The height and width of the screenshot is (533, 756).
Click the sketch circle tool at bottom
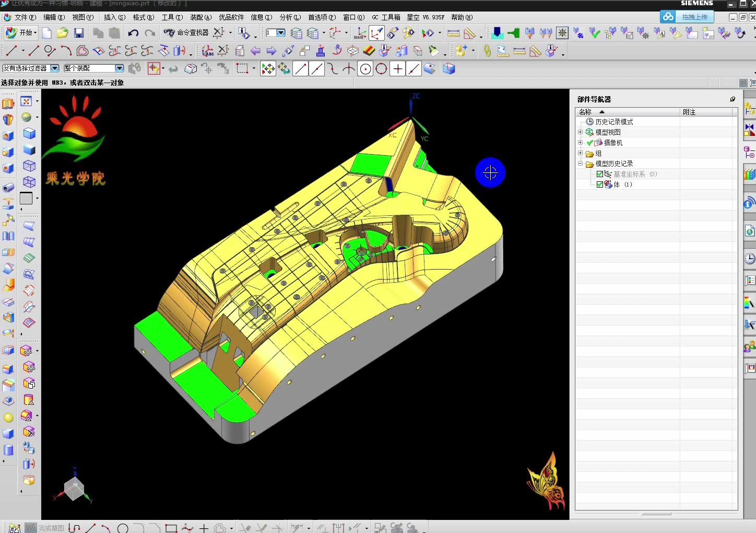click(123, 528)
